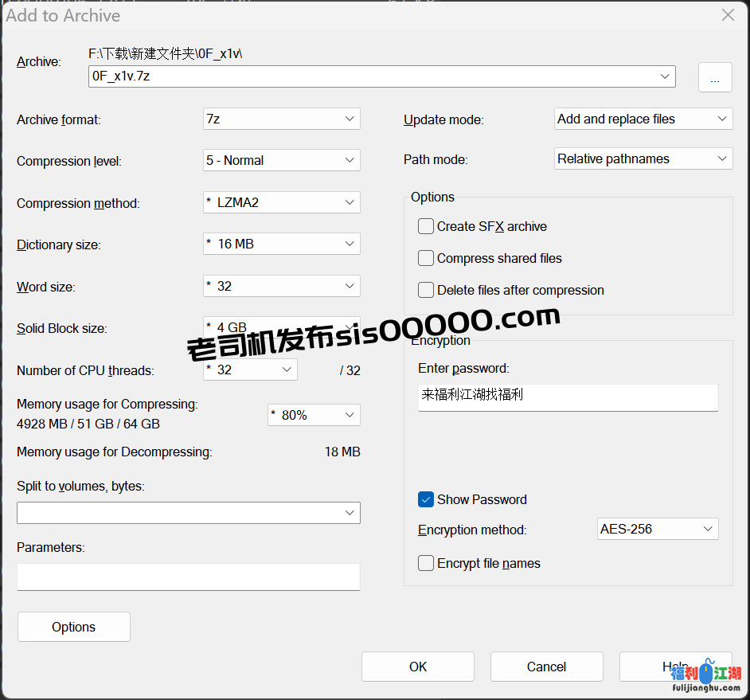750x700 pixels.
Task: Expand the Compression level dropdown
Action: (282, 160)
